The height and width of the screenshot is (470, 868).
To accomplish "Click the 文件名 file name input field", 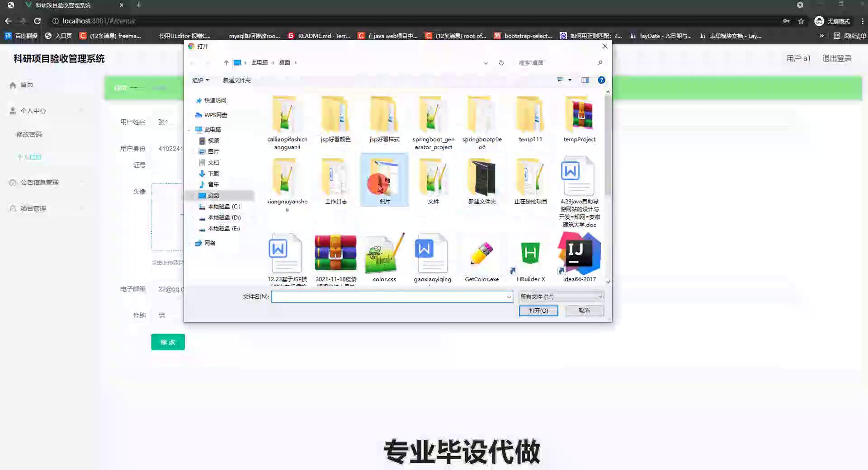I will 389,297.
